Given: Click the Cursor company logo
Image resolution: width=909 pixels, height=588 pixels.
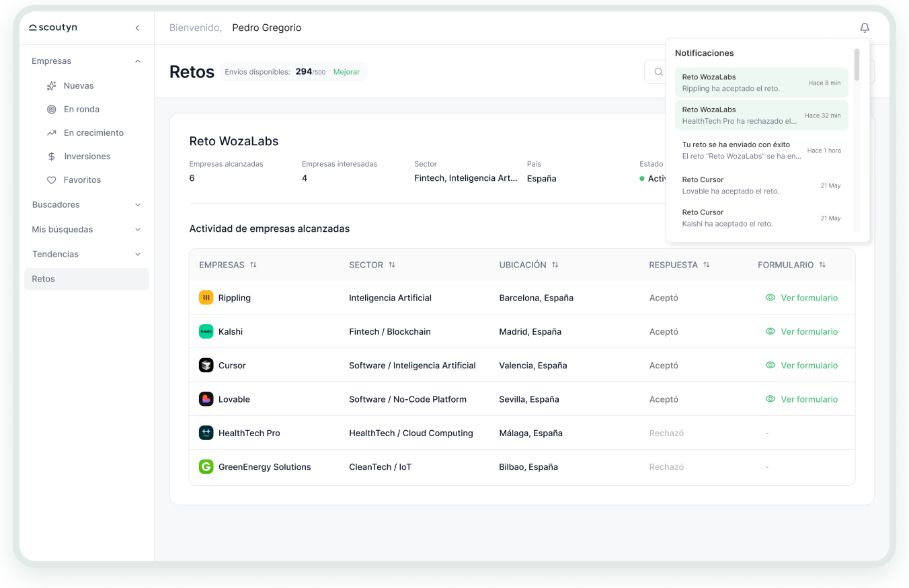Looking at the screenshot, I should point(206,366).
